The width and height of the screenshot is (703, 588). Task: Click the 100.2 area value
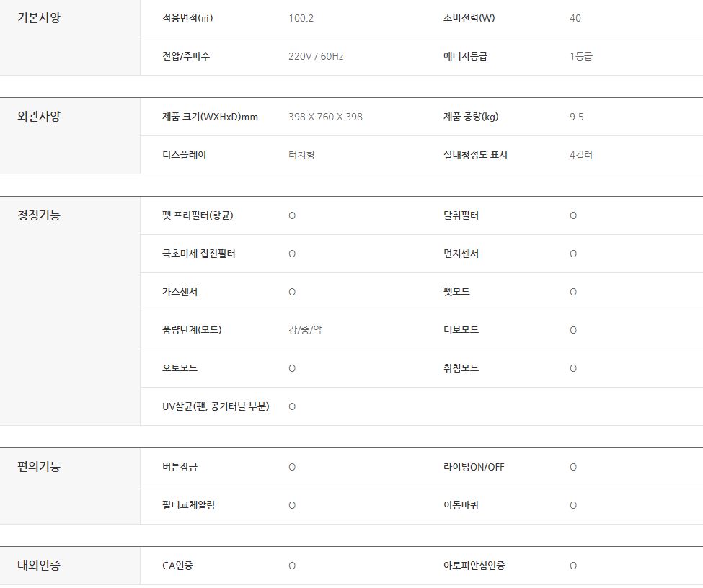pyautogui.click(x=301, y=18)
